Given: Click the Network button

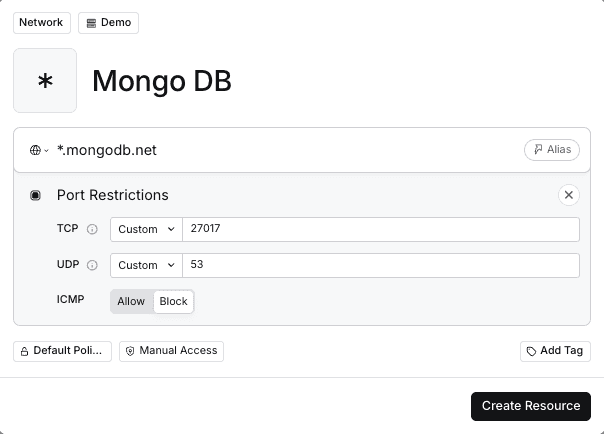Looking at the screenshot, I should point(42,23).
